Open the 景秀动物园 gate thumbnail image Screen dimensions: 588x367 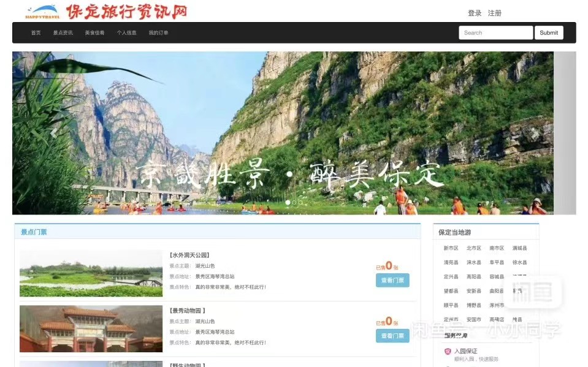[91, 329]
